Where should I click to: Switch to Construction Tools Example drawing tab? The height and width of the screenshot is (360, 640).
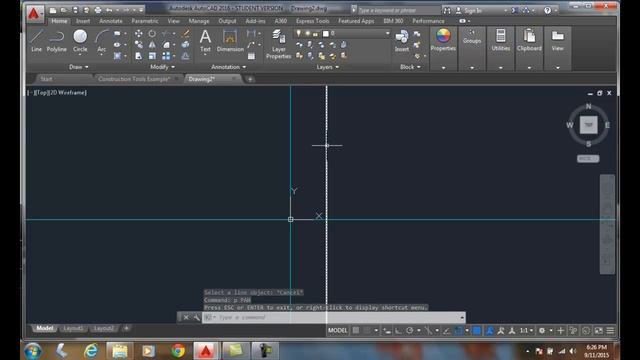pos(134,79)
